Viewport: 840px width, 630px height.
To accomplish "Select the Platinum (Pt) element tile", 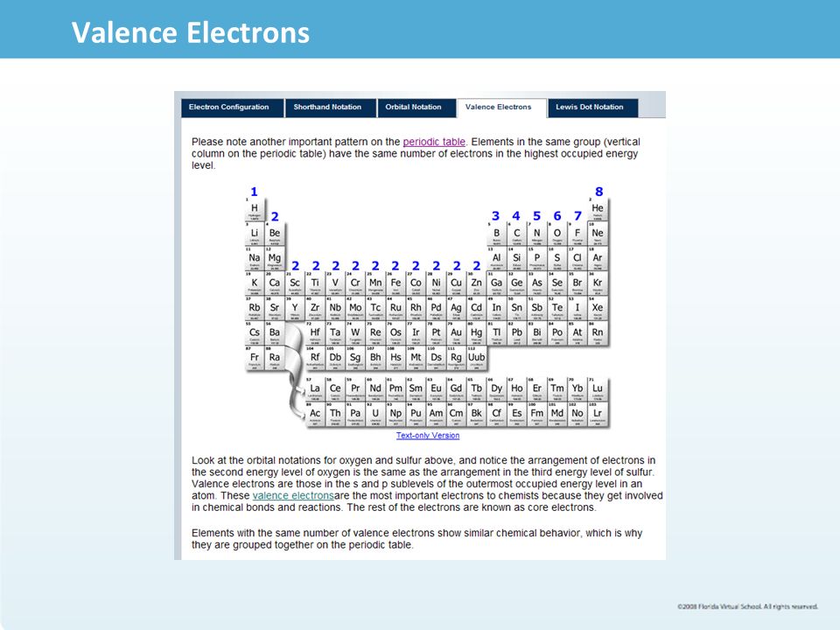I will point(436,332).
